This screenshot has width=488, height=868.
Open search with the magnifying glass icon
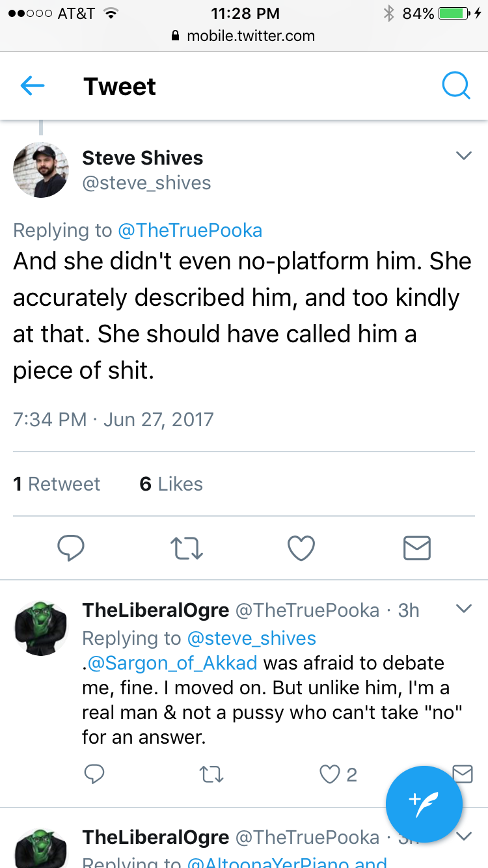(x=455, y=85)
